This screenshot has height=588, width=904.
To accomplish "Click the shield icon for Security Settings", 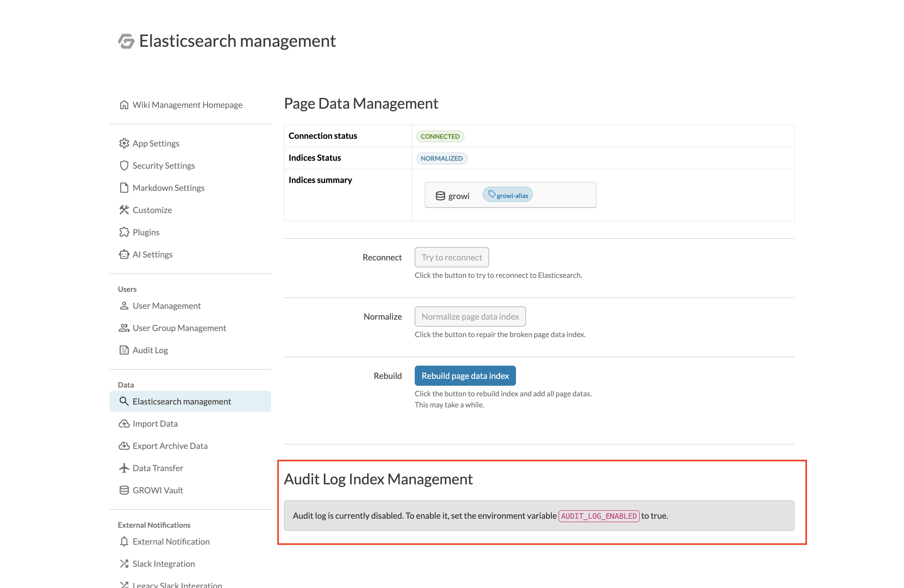I will 124,166.
